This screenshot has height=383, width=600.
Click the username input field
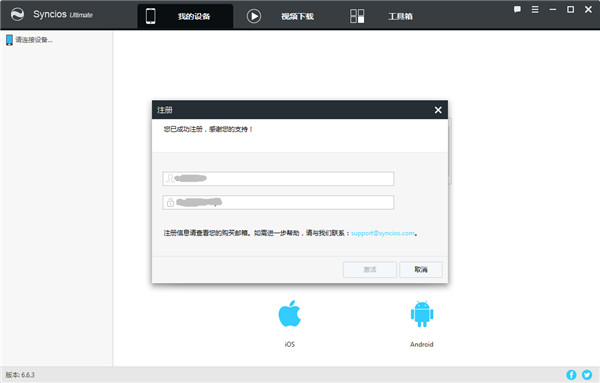(x=278, y=179)
